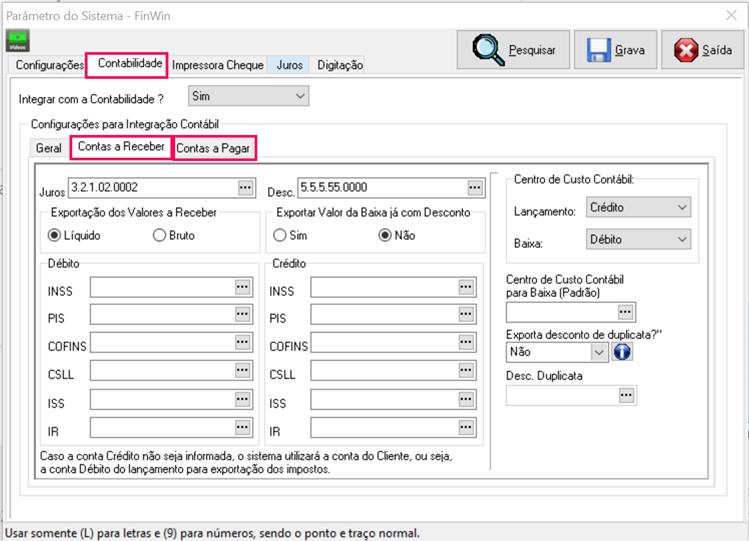749x541 pixels.
Task: Click the Pesquisar button
Action: tap(514, 50)
